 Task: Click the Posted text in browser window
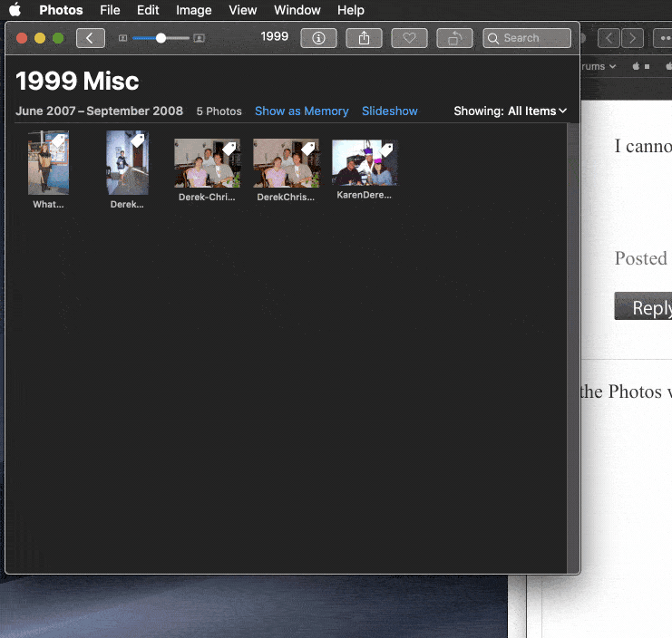[641, 258]
